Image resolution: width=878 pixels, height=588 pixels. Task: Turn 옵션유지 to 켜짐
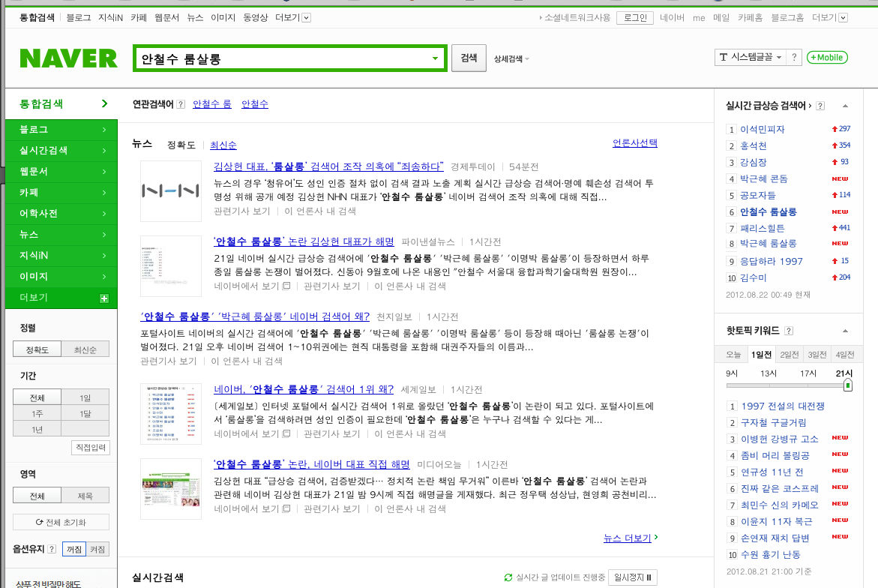point(97,549)
